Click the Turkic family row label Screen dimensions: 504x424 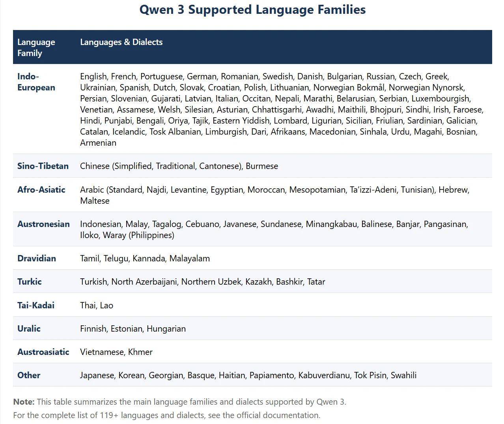click(30, 281)
